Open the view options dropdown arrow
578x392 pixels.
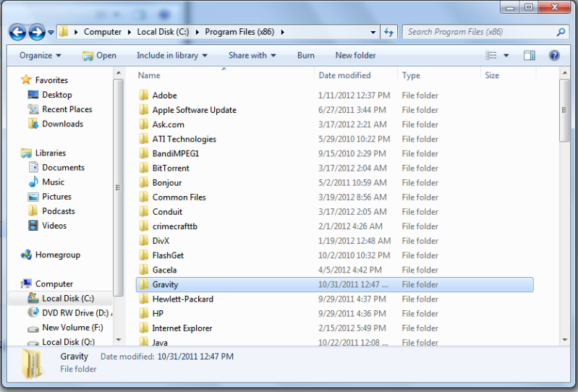point(506,55)
